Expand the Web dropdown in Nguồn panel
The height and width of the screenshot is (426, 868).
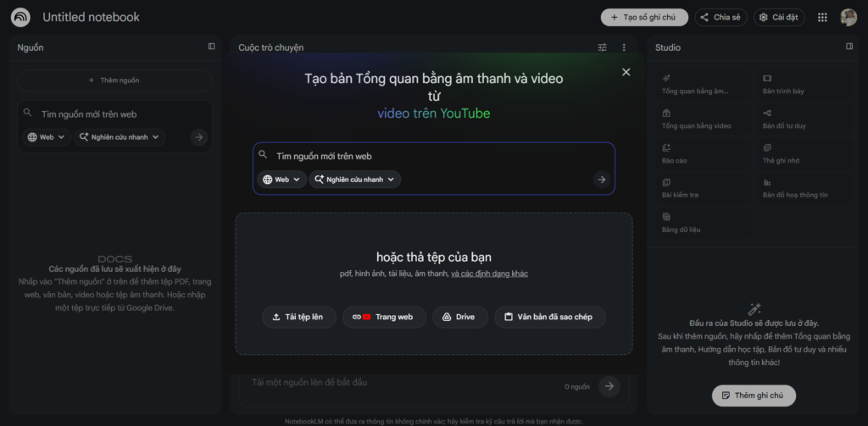47,137
